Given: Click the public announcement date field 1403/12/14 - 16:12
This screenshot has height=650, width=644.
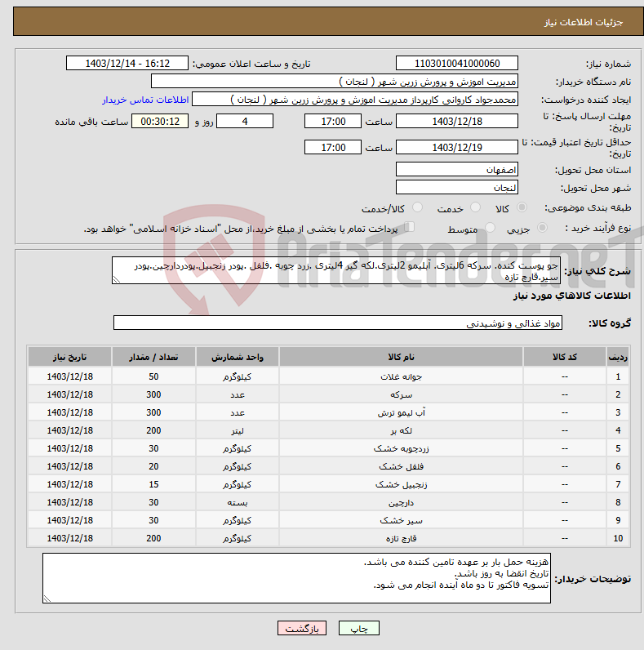Looking at the screenshot, I should pyautogui.click(x=127, y=64).
